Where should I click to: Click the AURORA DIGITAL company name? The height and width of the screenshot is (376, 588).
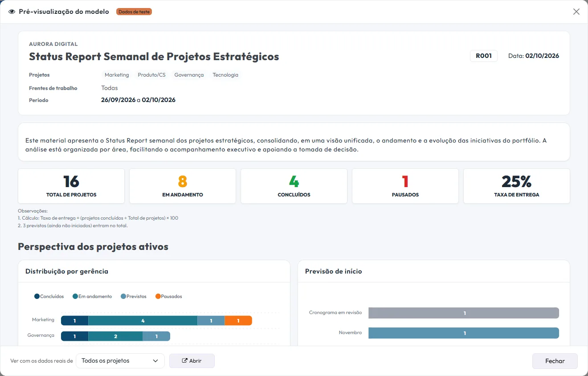(x=53, y=44)
